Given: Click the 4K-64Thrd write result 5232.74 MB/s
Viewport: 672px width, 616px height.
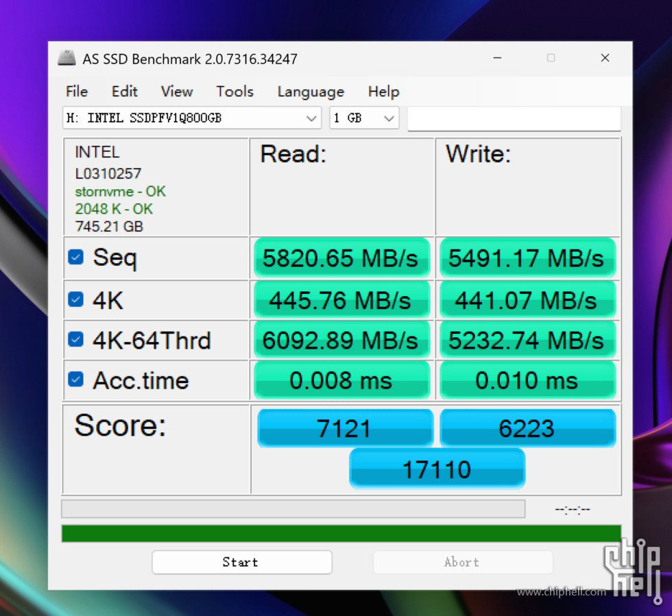Looking at the screenshot, I should click(x=527, y=340).
